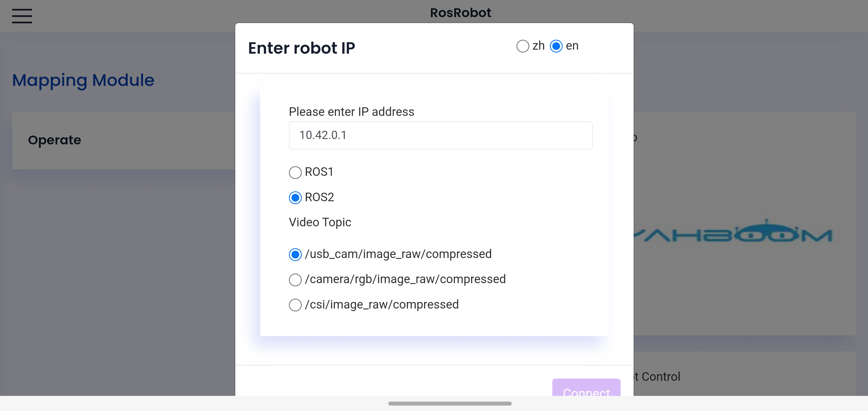Select /csi/image_raw/compressed video topic
868x411 pixels.
[294, 304]
